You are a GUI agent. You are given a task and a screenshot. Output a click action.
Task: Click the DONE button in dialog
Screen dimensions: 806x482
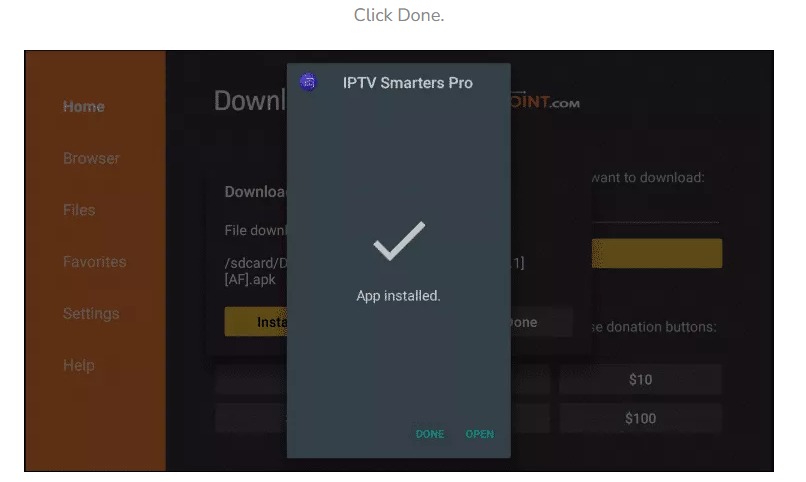click(x=430, y=434)
